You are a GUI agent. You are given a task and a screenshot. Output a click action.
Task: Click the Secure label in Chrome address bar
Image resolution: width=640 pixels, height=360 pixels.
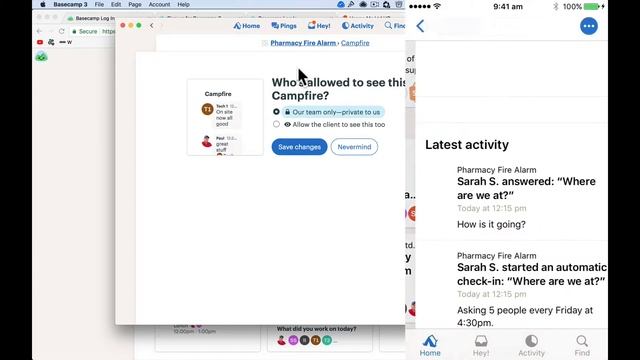(85, 31)
